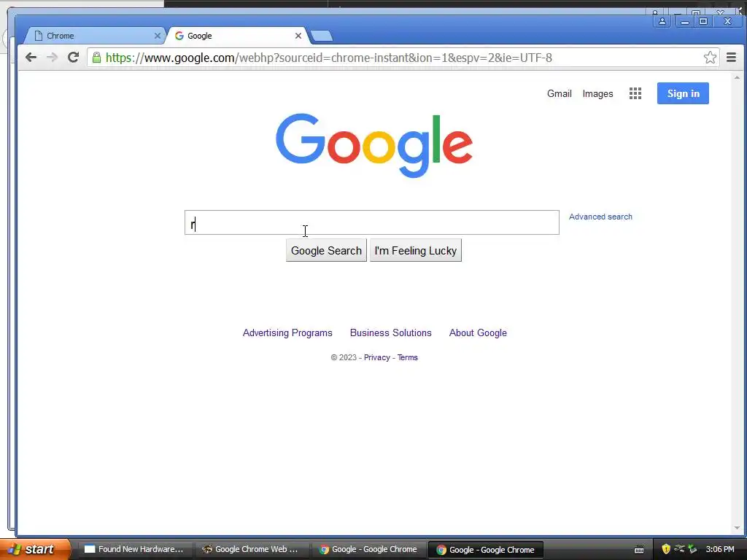Click the keyboard icon in the taskbar
This screenshot has height=560, width=747.
coord(639,550)
